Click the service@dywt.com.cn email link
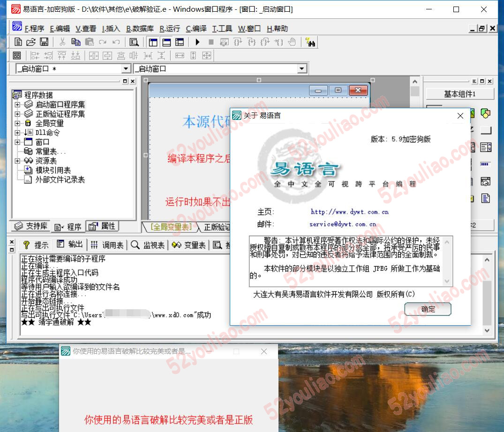 point(343,224)
